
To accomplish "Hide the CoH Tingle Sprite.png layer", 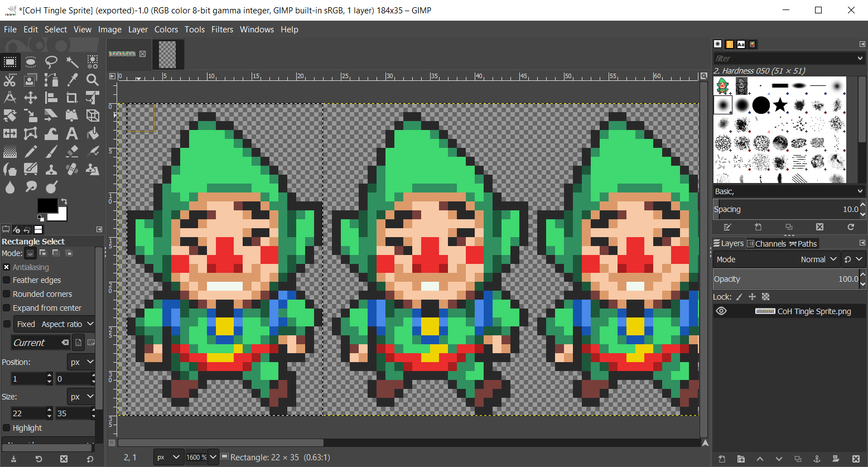I will [721, 311].
